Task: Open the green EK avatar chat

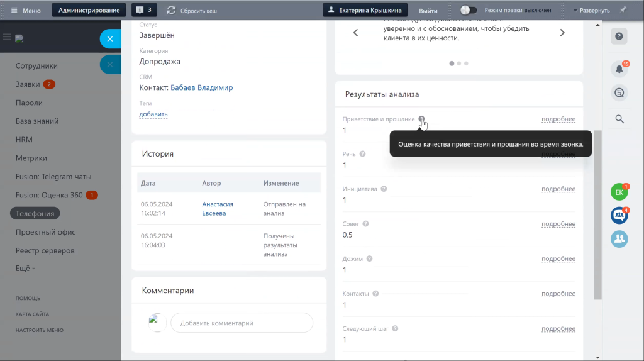Action: [x=619, y=192]
